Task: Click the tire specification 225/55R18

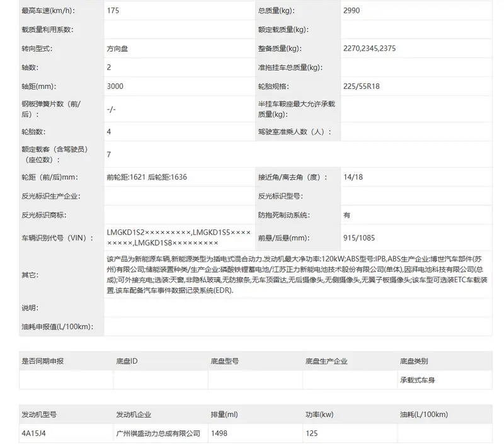Action: tap(362, 86)
